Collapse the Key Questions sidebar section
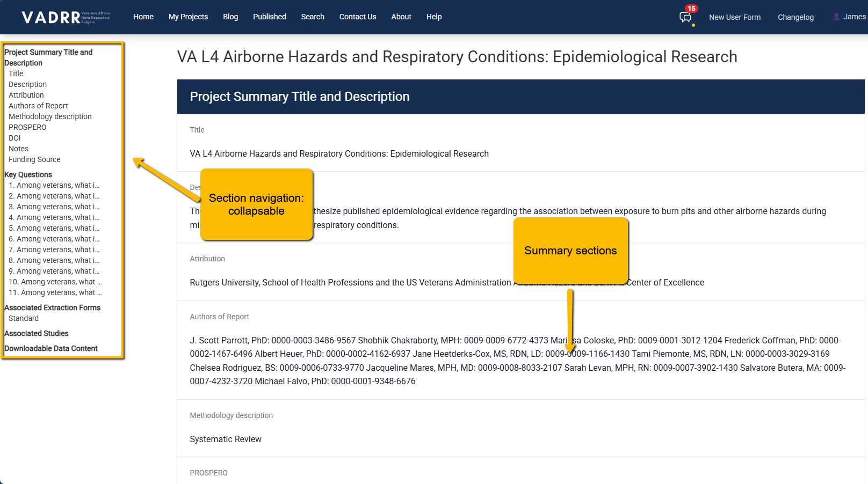 click(28, 174)
